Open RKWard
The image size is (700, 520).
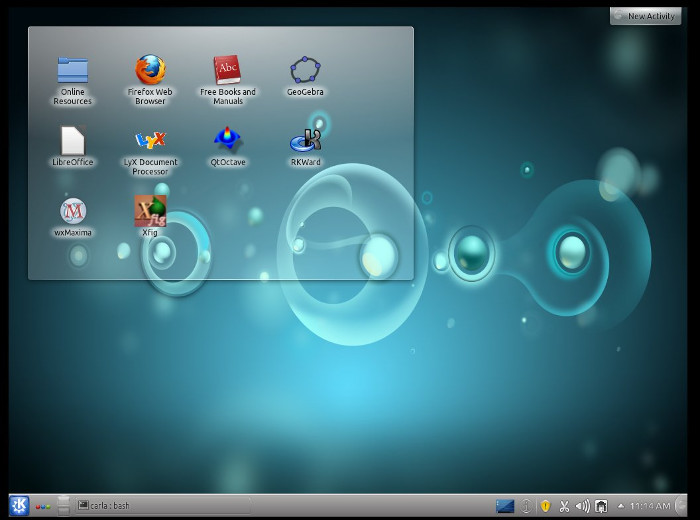point(305,146)
